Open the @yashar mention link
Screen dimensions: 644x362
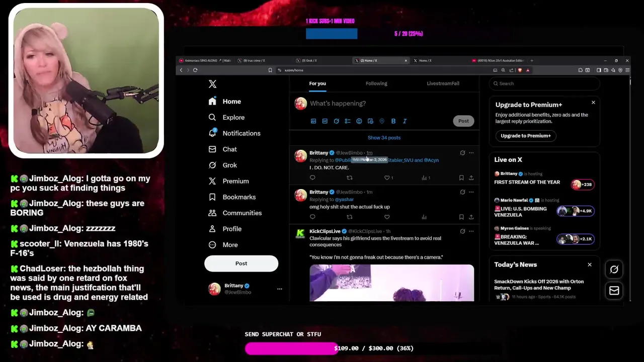[344, 200]
